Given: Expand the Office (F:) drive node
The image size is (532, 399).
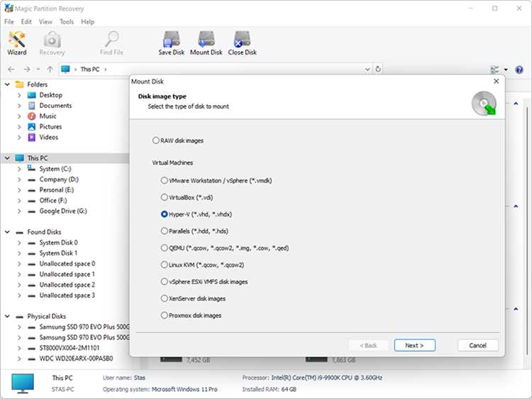Looking at the screenshot, I should pos(19,200).
